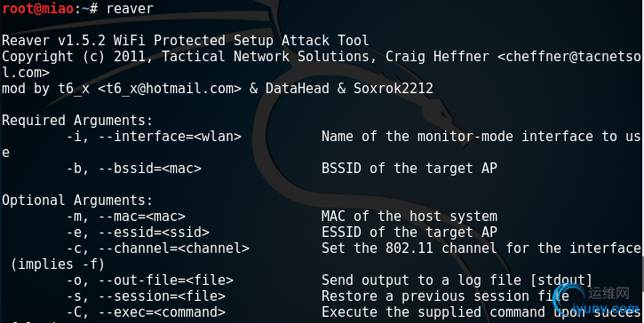644x323 pixels.
Task: Click the 'MAC of the host system' description
Action: point(409,217)
